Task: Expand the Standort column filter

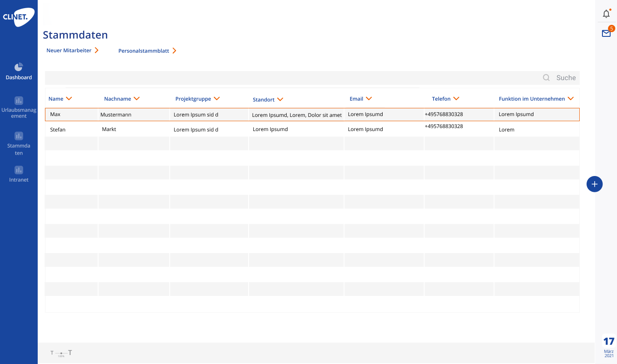Action: coord(280,99)
